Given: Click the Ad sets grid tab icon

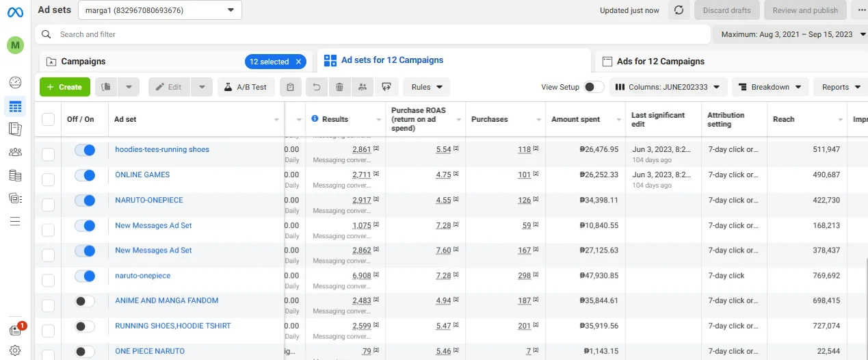Looking at the screenshot, I should pos(330,61).
